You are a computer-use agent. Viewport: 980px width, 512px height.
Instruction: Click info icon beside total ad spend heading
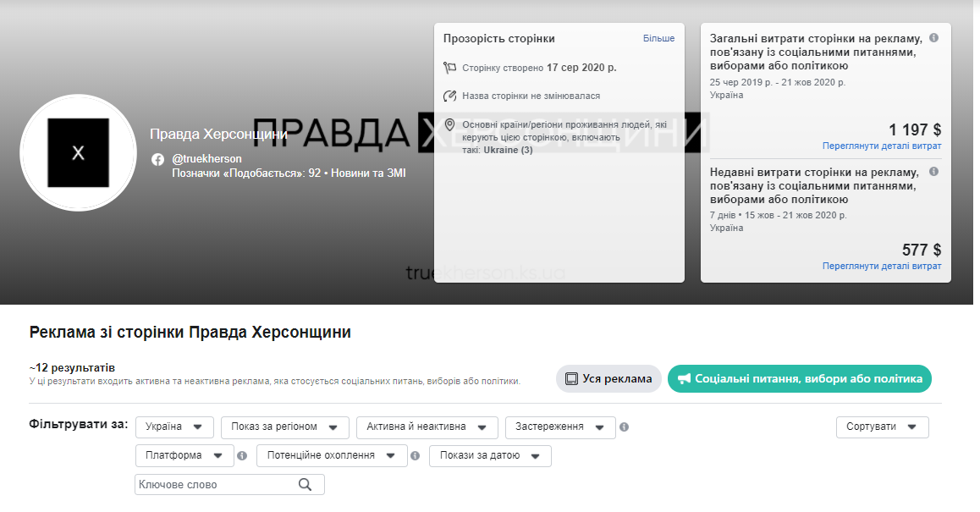pos(933,37)
